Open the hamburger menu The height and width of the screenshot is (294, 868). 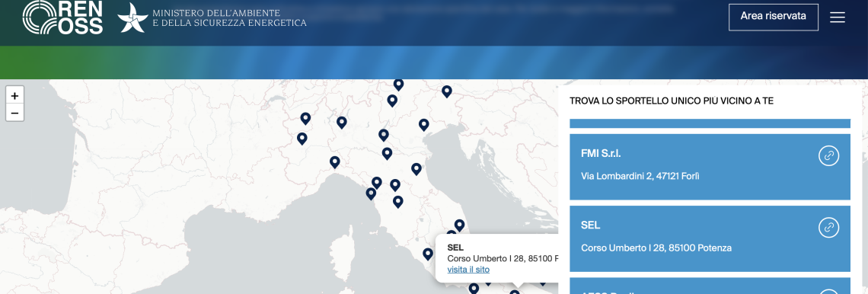click(837, 18)
